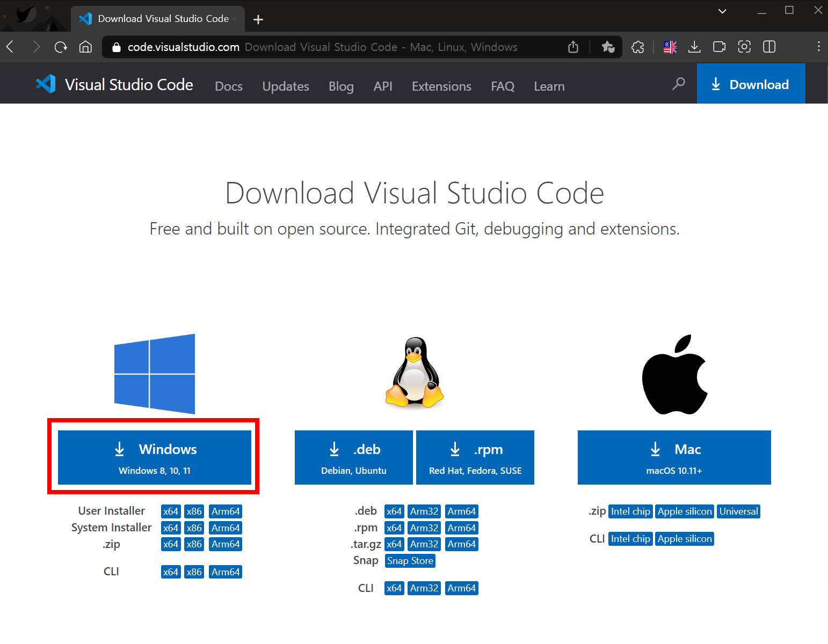Click Arm32 in the Linux CLI row
Screen dimensions: 828x644
click(424, 588)
